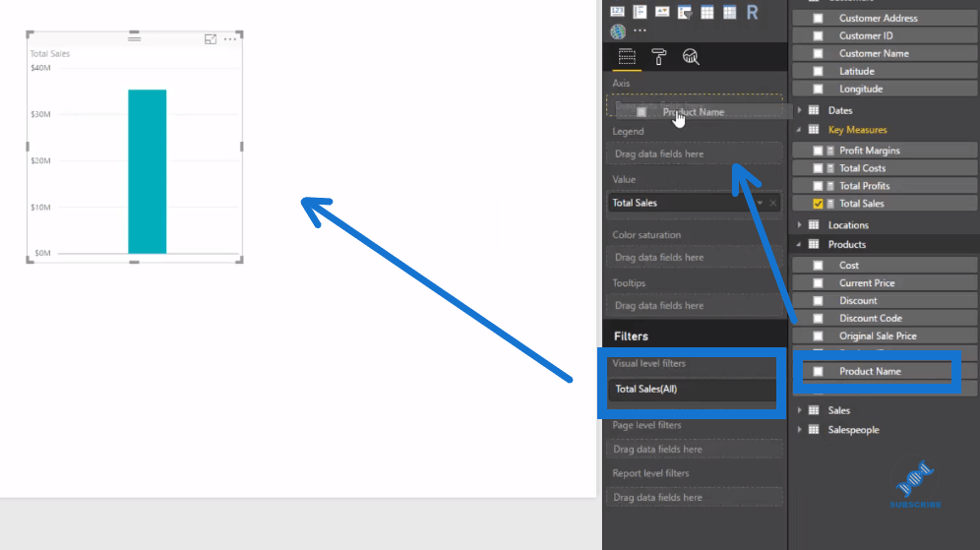The width and height of the screenshot is (980, 550).
Task: Check the Total Costs measure
Action: pos(818,168)
